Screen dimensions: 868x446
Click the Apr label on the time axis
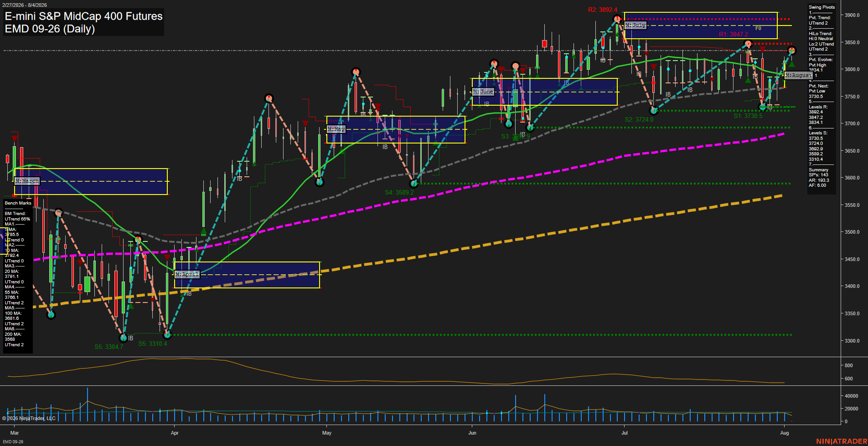[x=175, y=433]
